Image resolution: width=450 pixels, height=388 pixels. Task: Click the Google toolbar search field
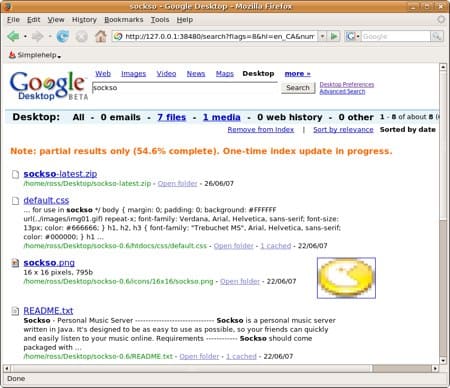click(396, 36)
